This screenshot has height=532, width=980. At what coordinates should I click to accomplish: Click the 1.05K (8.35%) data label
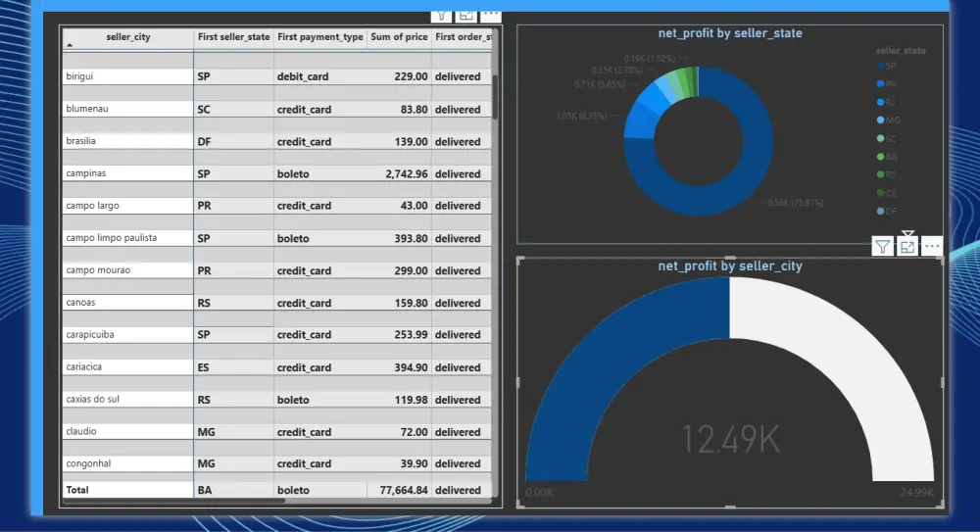pos(581,116)
